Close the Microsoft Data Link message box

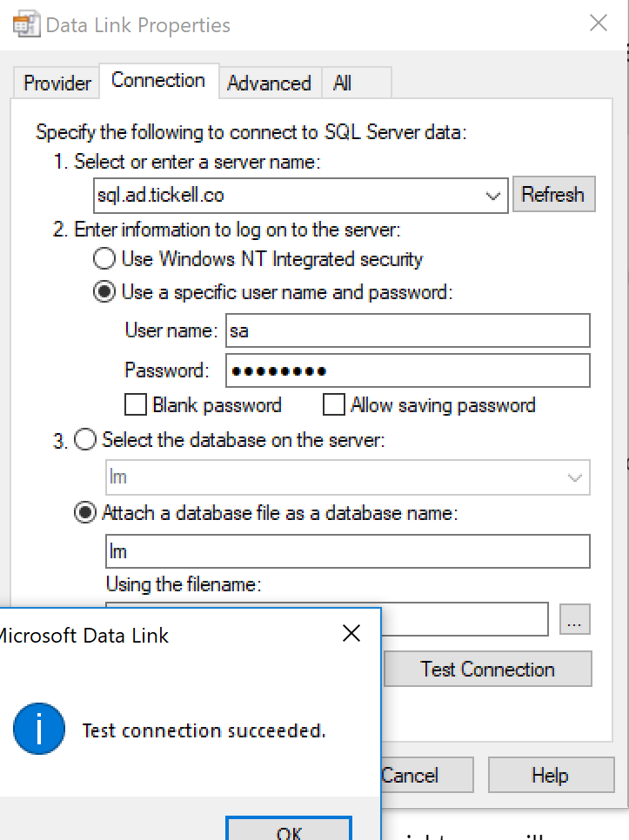point(351,634)
